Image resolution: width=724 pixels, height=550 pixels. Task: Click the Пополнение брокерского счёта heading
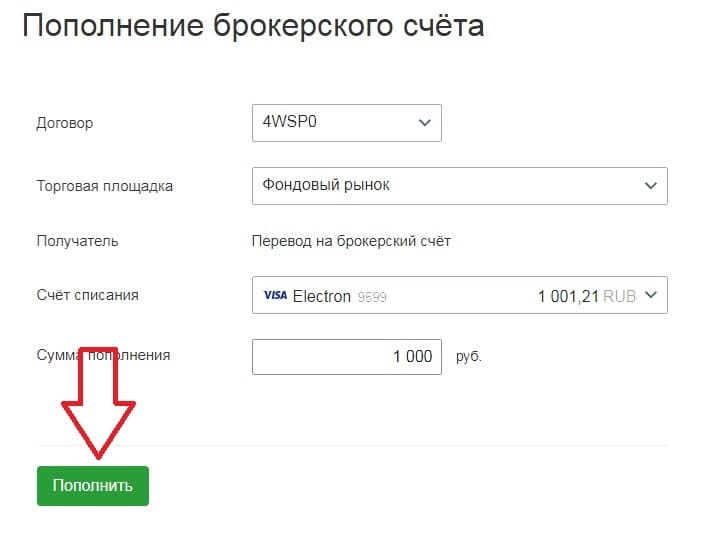click(x=253, y=25)
